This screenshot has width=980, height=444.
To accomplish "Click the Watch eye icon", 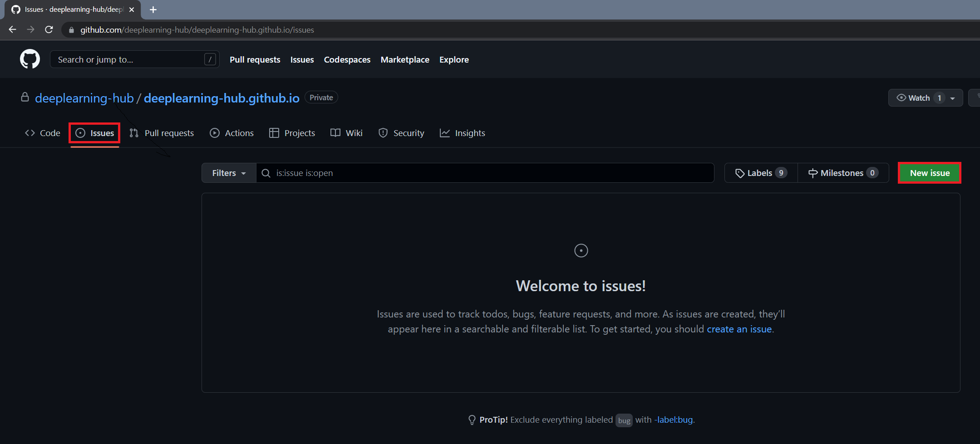I will pos(901,98).
